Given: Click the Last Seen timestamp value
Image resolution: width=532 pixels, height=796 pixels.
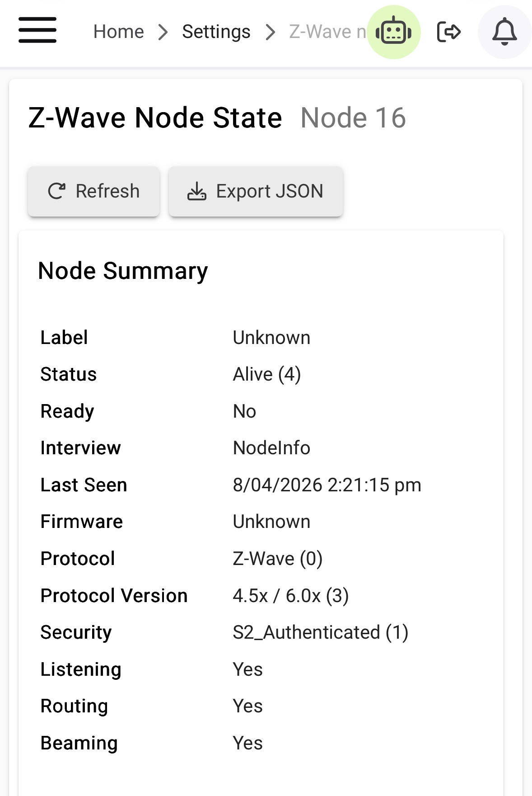Looking at the screenshot, I should point(327,485).
